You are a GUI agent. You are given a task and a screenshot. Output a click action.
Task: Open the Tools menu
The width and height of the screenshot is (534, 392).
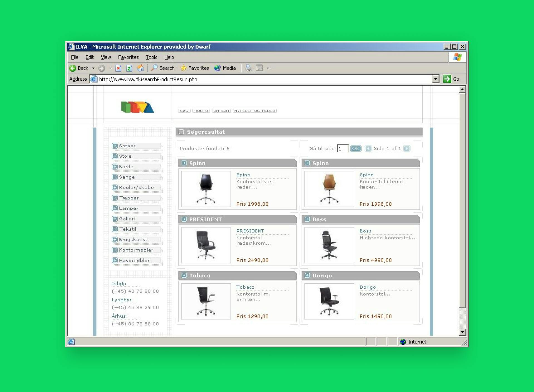pos(151,57)
